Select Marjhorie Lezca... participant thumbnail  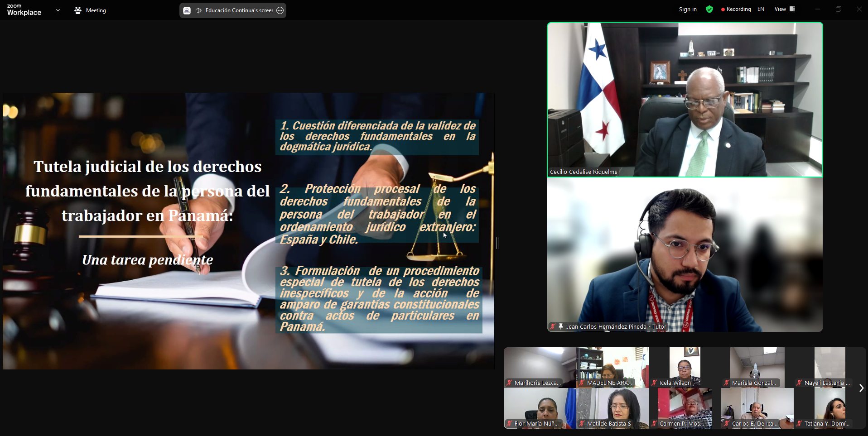540,368
